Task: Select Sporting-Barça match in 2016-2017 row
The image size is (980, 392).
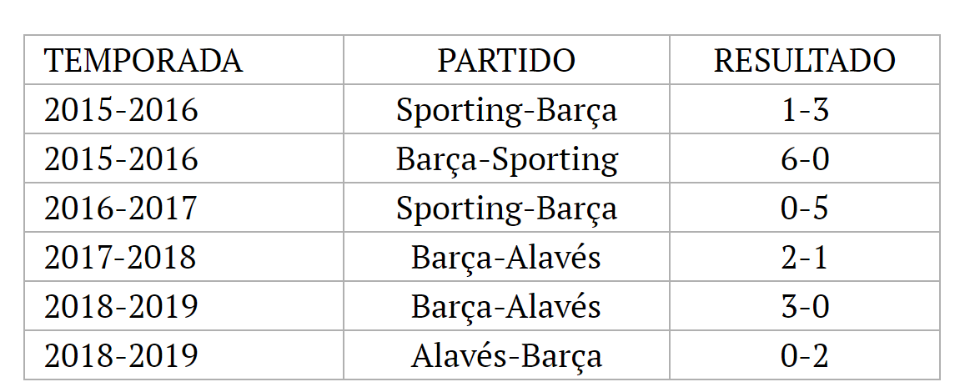Action: pos(507,209)
